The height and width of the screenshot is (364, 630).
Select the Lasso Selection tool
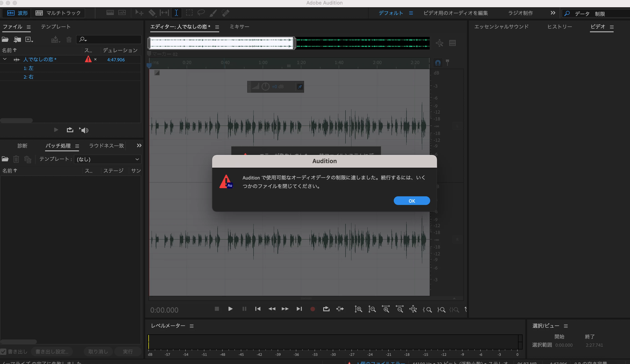point(201,13)
